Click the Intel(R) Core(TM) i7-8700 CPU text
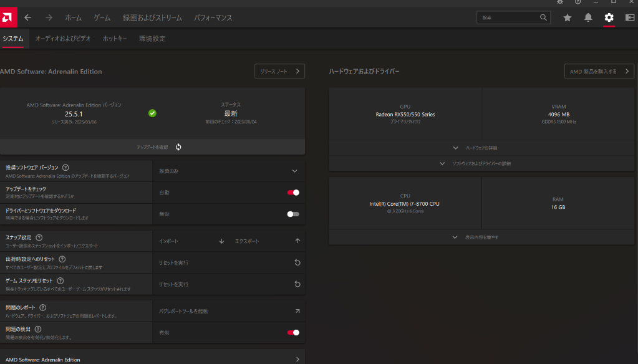The width and height of the screenshot is (638, 364). click(405, 204)
